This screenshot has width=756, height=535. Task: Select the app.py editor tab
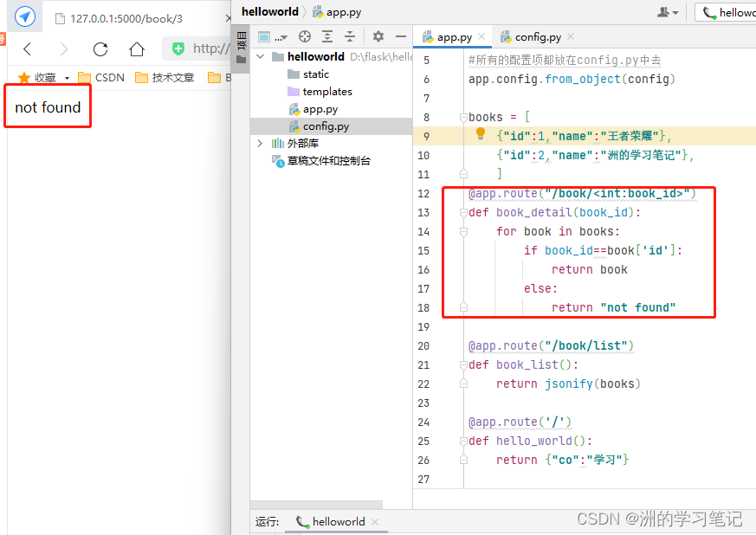click(x=453, y=37)
